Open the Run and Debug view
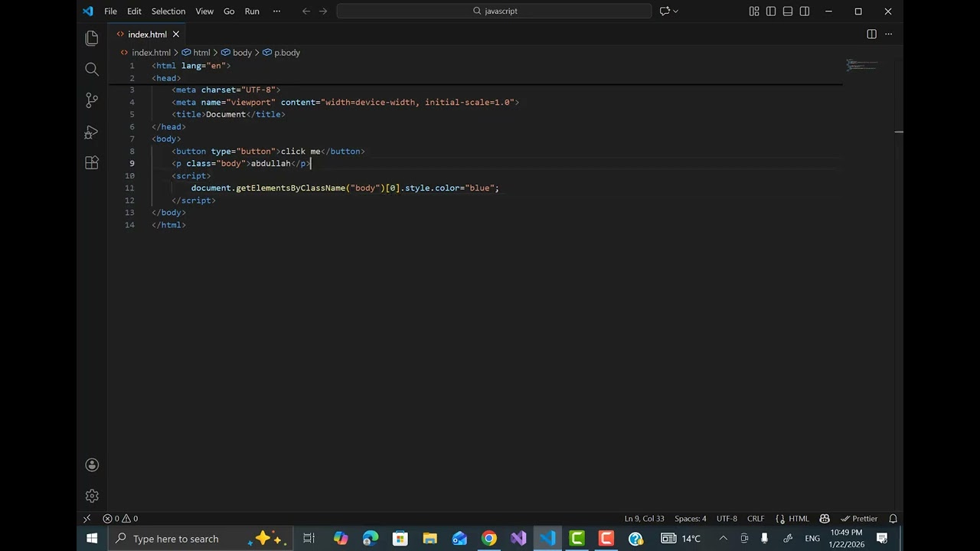 point(92,132)
